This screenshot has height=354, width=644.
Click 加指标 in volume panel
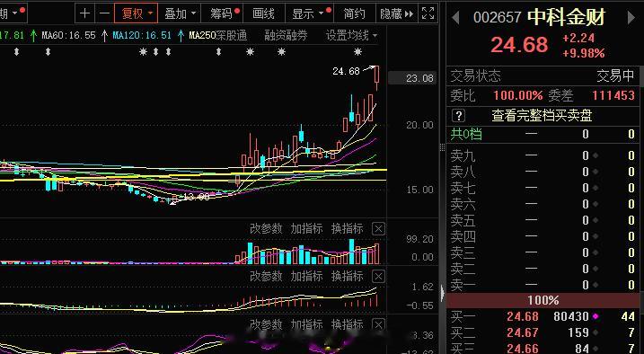(x=307, y=229)
